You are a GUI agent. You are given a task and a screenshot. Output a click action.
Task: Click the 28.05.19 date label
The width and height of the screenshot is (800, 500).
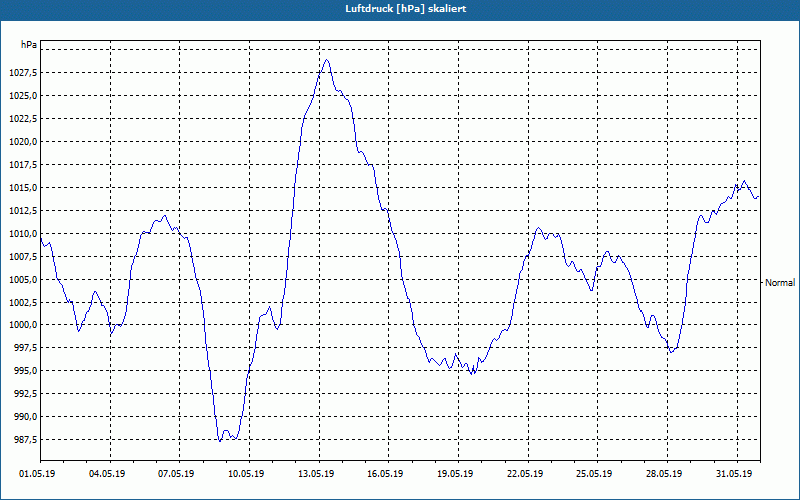[664, 474]
